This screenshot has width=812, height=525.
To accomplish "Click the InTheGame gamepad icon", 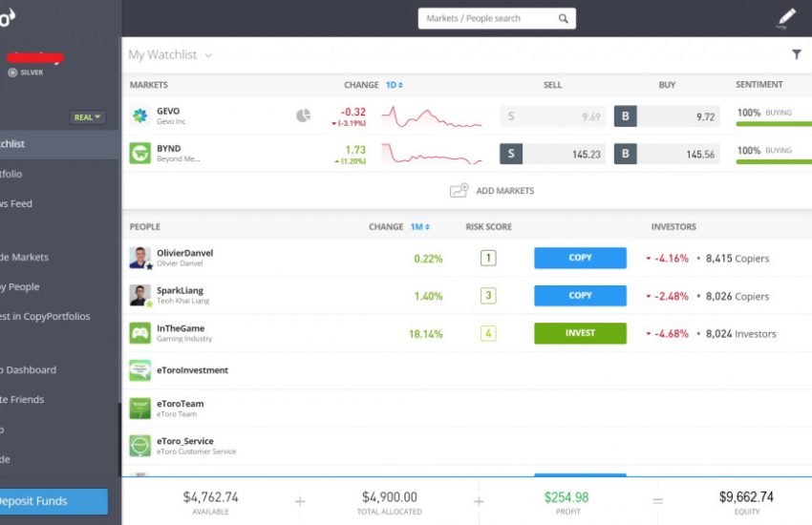I will [x=139, y=333].
